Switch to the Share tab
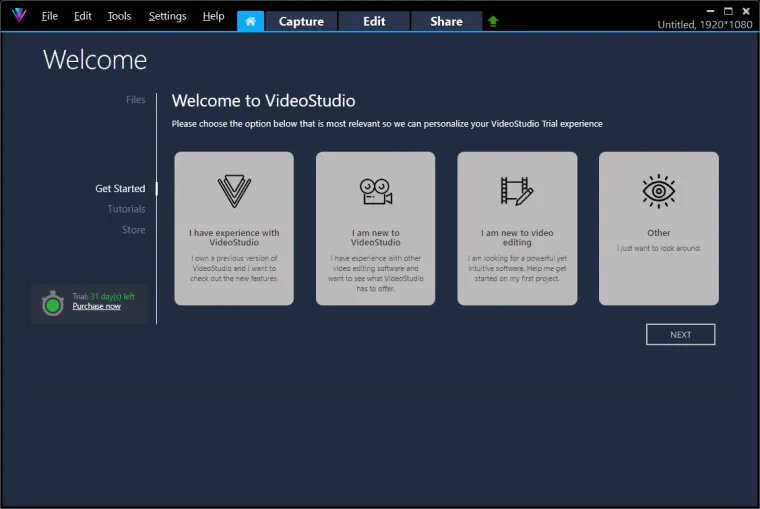 tap(446, 21)
